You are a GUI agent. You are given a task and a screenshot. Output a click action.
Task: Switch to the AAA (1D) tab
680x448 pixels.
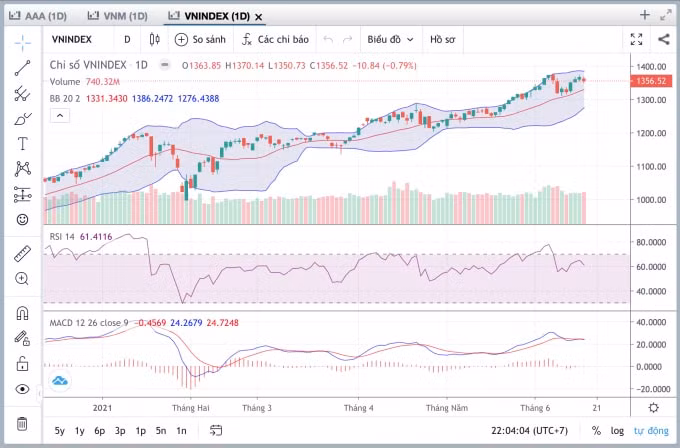(38, 16)
